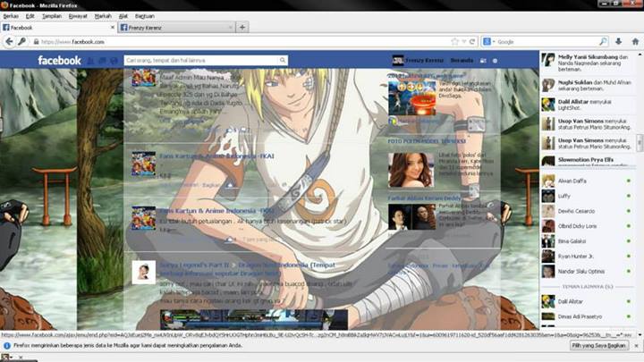644x362 pixels.
Task: Open the Edit menu
Action: (30, 16)
